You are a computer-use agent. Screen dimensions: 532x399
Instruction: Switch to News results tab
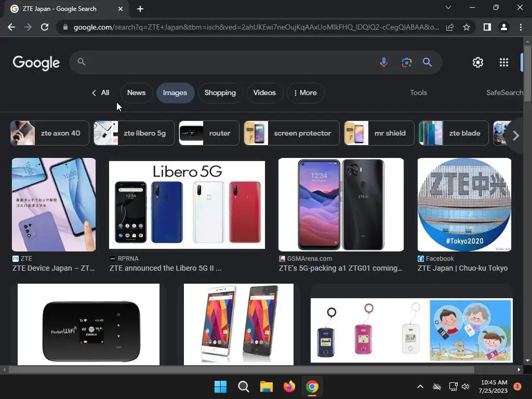(137, 92)
